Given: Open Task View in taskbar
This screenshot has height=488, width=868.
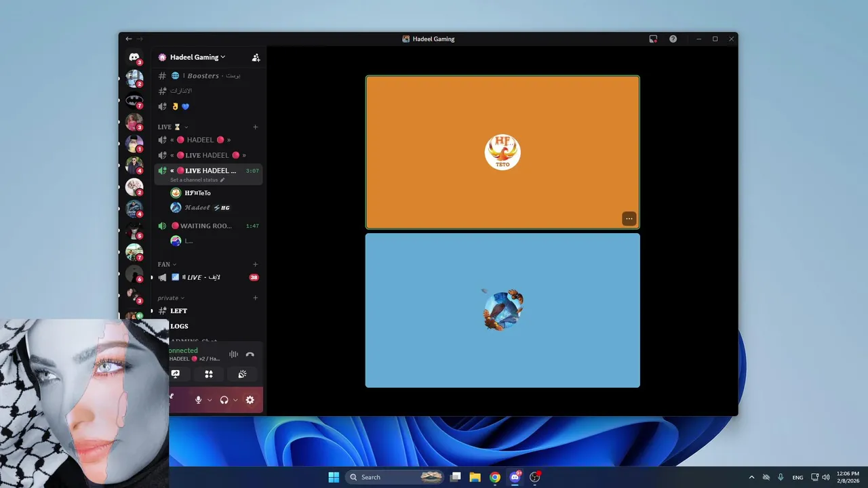Looking at the screenshot, I should pos(456,477).
